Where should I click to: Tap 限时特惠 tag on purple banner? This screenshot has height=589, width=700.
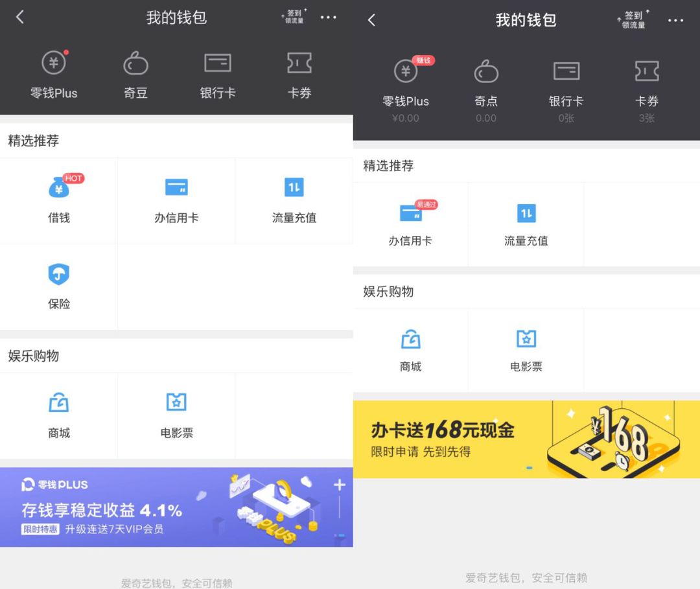tap(40, 529)
